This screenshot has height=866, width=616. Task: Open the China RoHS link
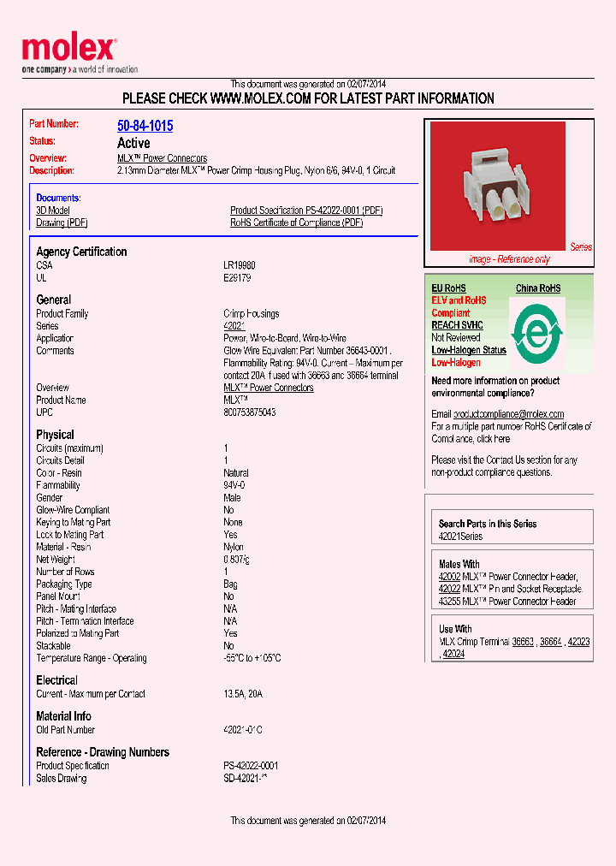tap(538, 288)
